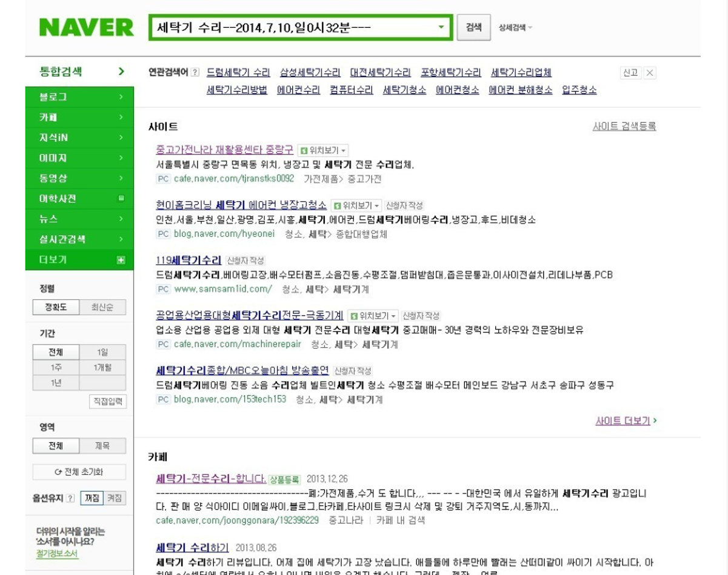Image resolution: width=728 pixels, height=575 pixels.
Task: Click 전체 초기화 reset button
Action: 79,472
